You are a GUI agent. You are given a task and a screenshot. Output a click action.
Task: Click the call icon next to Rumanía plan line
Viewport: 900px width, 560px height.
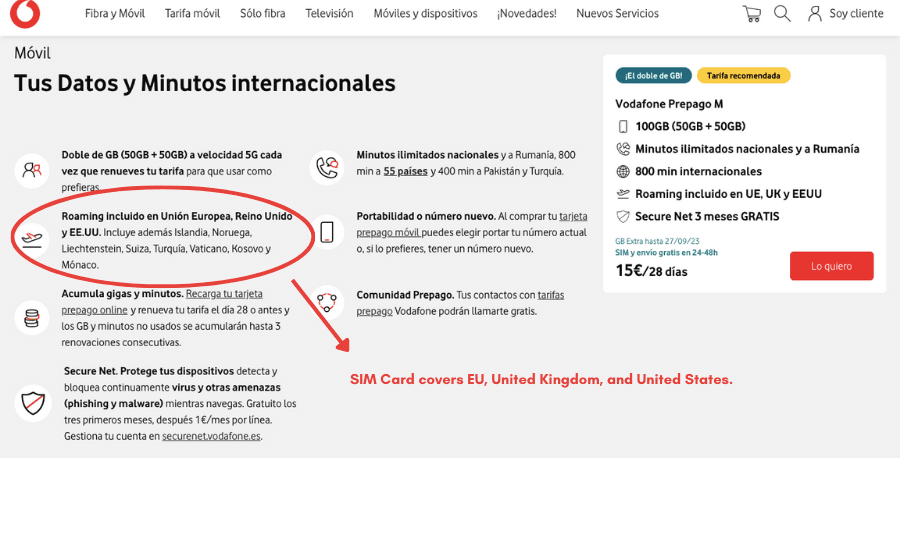tap(623, 149)
